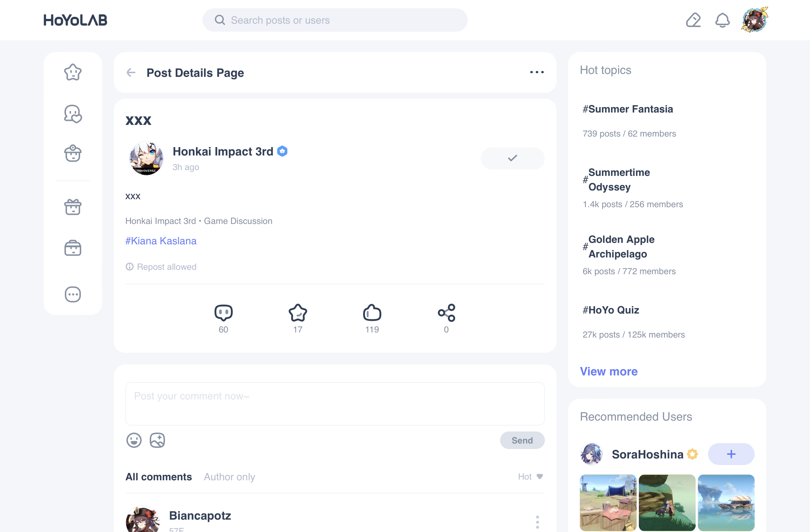Click View more under Hot topics
This screenshot has height=532, width=810.
tap(609, 371)
